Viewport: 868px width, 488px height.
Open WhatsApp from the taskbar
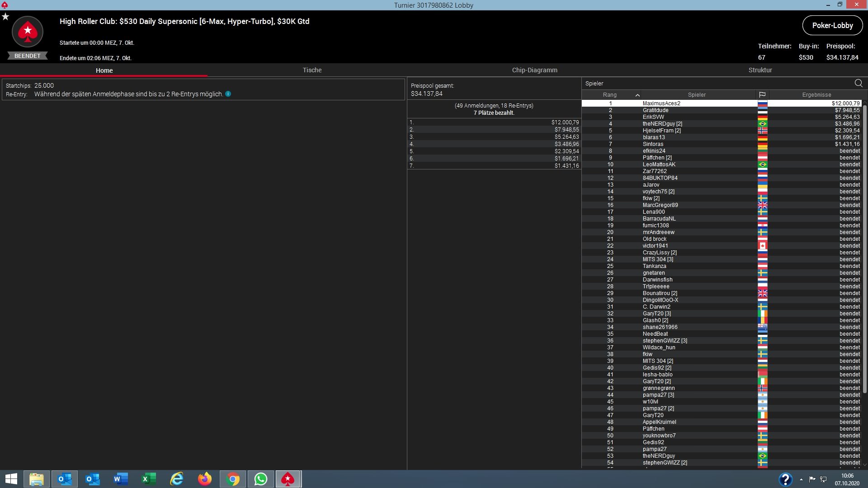(260, 479)
